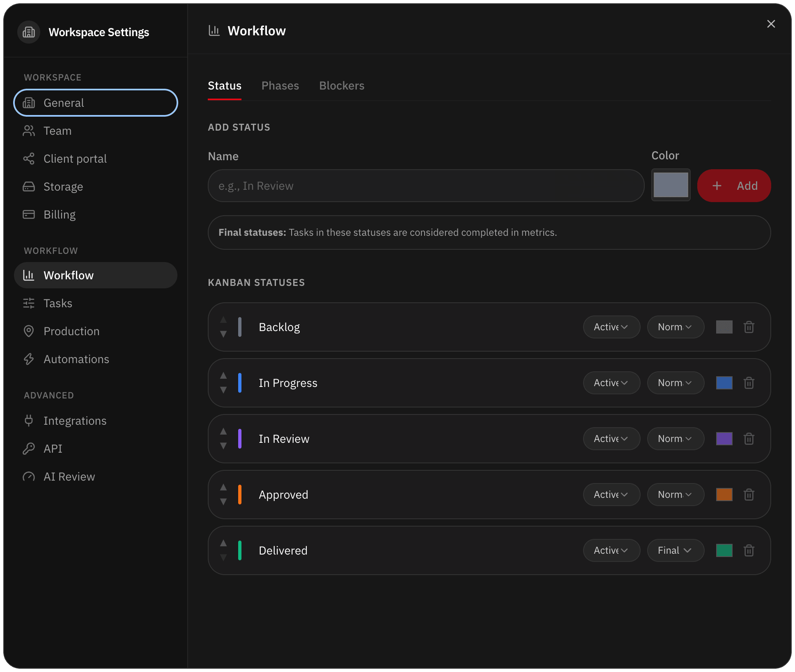Open the Final dropdown for Delivered

point(676,550)
